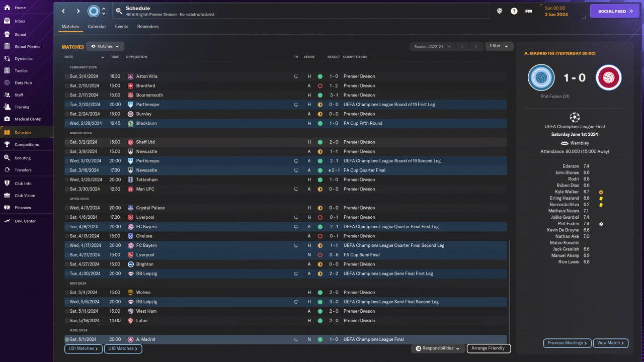Toggle the circle beside Tue, 2/20/2024
This screenshot has height=362, width=644.
click(x=67, y=105)
